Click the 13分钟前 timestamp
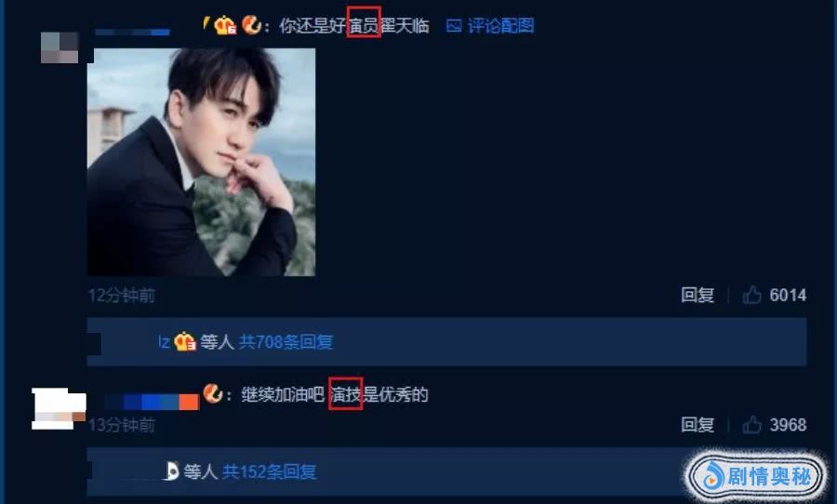837x504 pixels. pyautogui.click(x=122, y=426)
